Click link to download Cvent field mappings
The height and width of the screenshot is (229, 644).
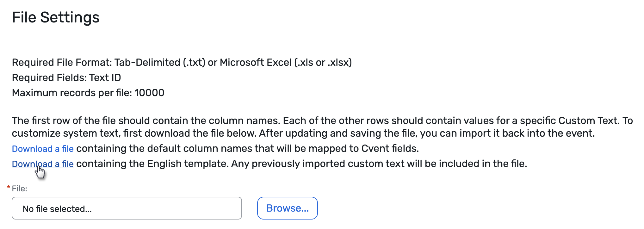(42, 149)
